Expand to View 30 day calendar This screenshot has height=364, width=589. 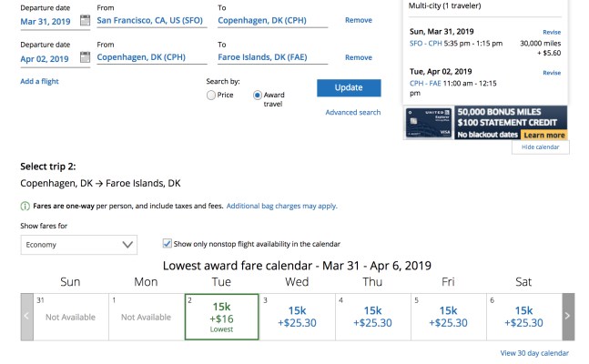click(534, 353)
